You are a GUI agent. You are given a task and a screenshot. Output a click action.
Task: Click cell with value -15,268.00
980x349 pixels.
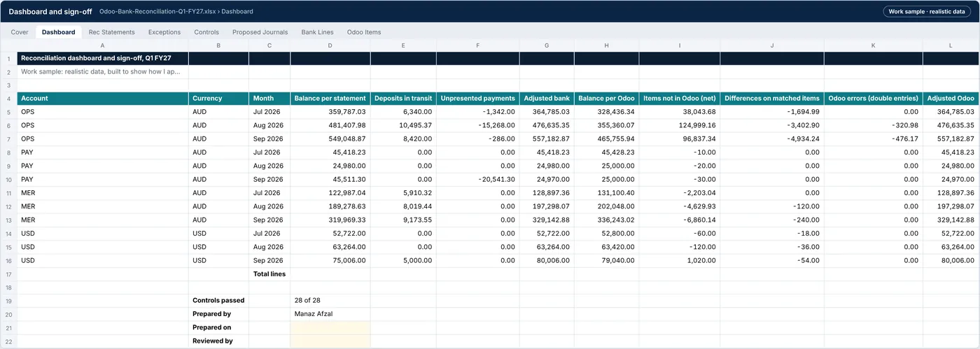[x=478, y=125]
